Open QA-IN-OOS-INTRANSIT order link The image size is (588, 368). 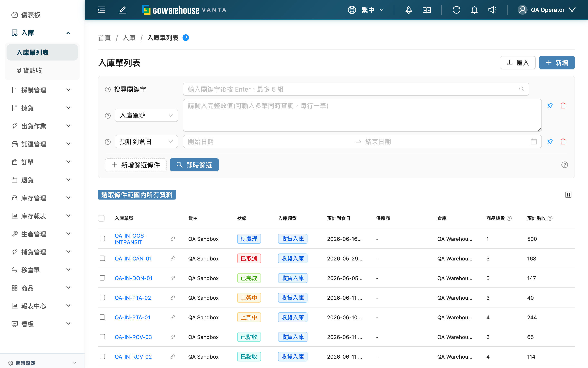[130, 239]
